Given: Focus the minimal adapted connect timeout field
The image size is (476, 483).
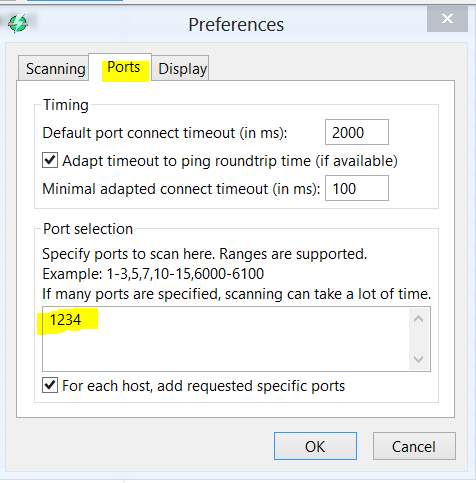Looking at the screenshot, I should click(x=357, y=188).
